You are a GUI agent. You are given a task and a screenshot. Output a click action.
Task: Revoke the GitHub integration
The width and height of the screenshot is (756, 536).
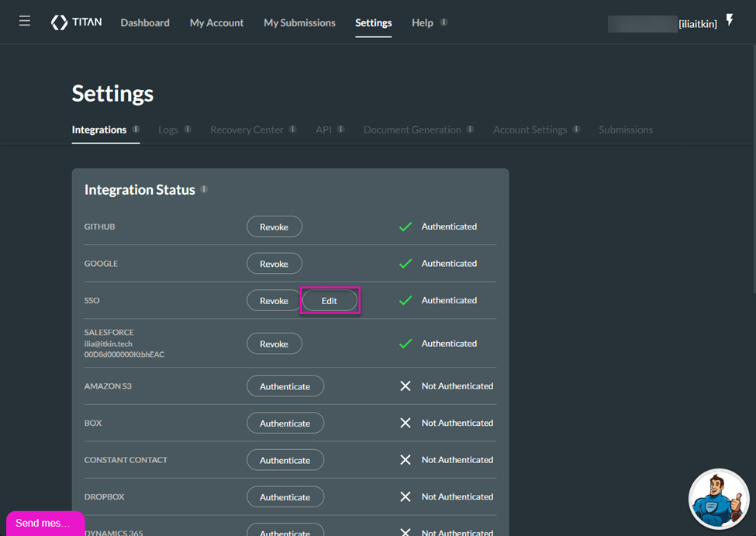pyautogui.click(x=274, y=227)
